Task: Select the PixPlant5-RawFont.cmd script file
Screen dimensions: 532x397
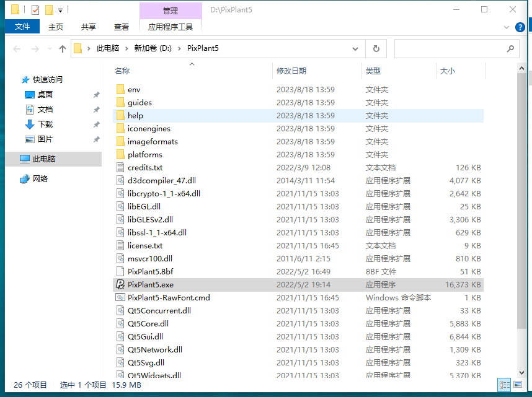Action: 169,297
